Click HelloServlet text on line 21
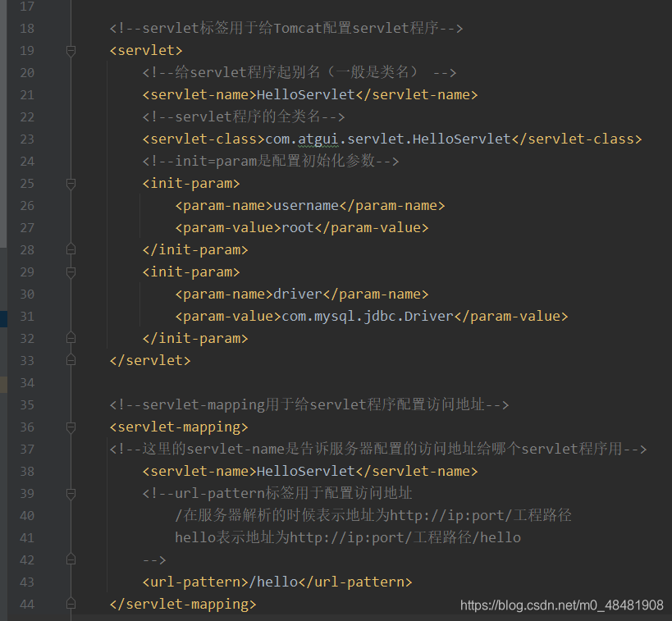The width and height of the screenshot is (672, 621). (305, 94)
